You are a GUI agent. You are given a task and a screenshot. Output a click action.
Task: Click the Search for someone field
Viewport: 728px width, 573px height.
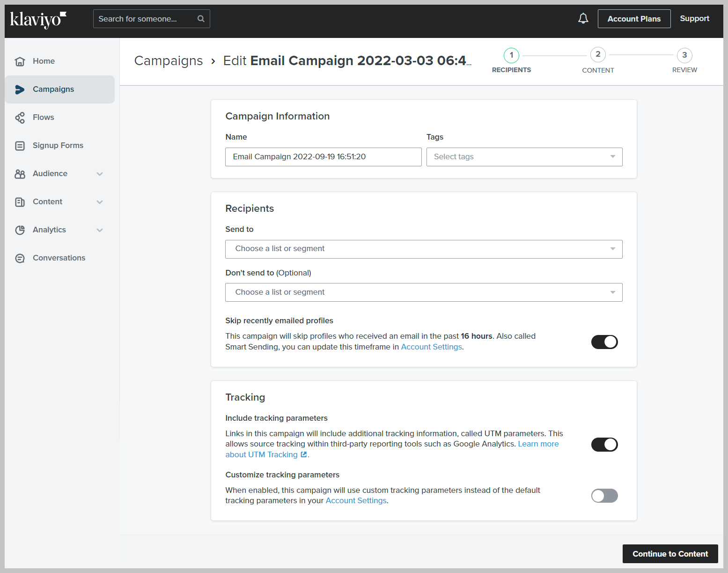152,19
